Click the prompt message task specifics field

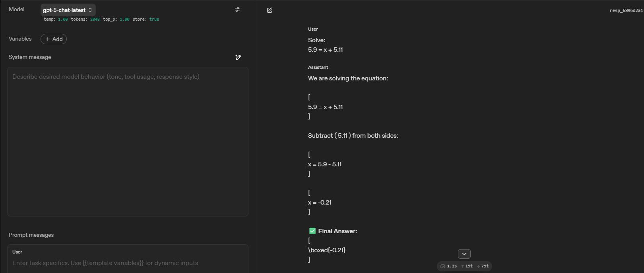tap(128, 263)
